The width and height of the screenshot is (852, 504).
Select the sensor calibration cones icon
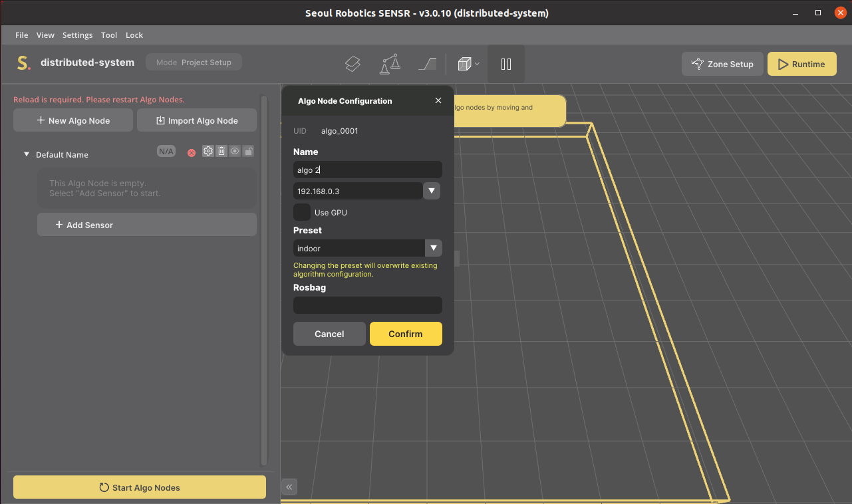[390, 64]
